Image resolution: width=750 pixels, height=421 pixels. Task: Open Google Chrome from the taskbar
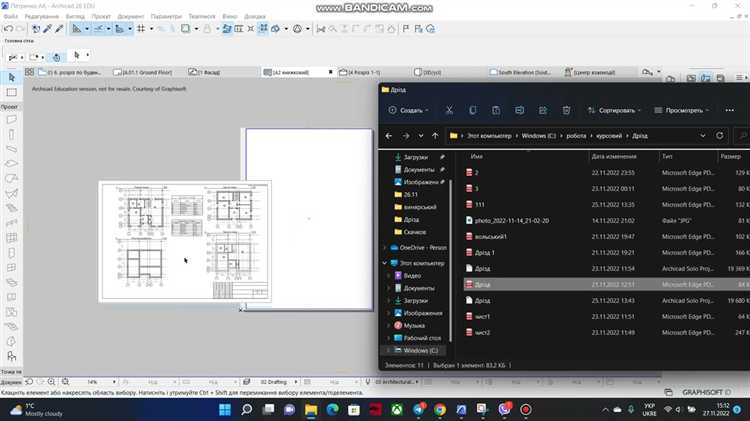pos(440,410)
